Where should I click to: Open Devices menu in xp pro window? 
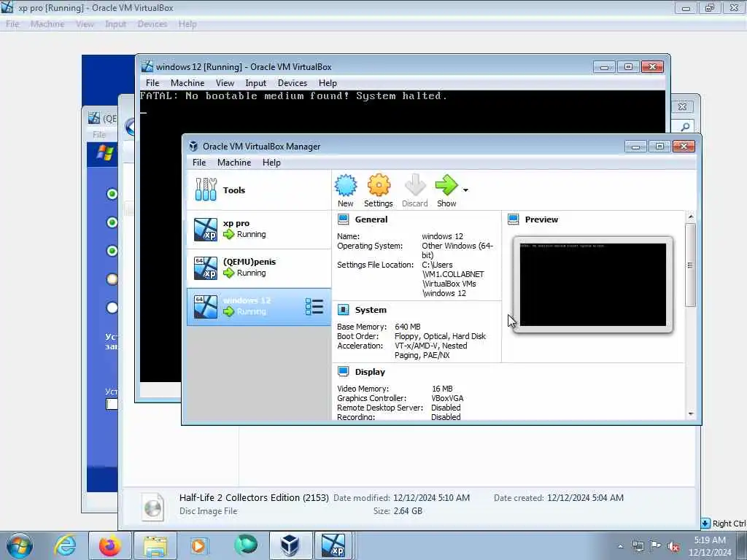click(152, 24)
